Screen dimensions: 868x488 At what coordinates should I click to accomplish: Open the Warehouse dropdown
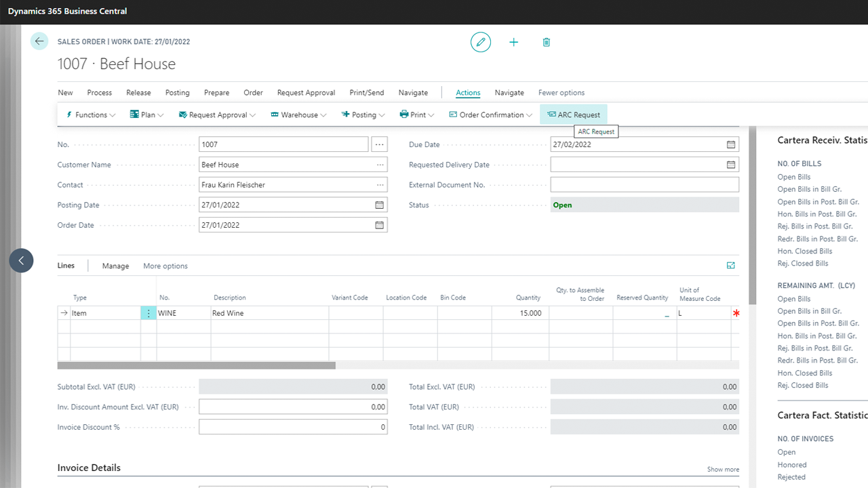[x=298, y=115]
